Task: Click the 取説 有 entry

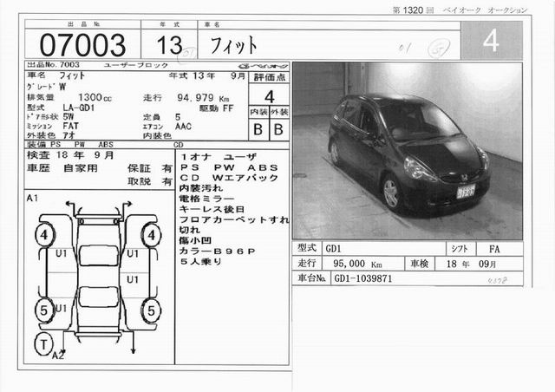Action: coord(150,181)
